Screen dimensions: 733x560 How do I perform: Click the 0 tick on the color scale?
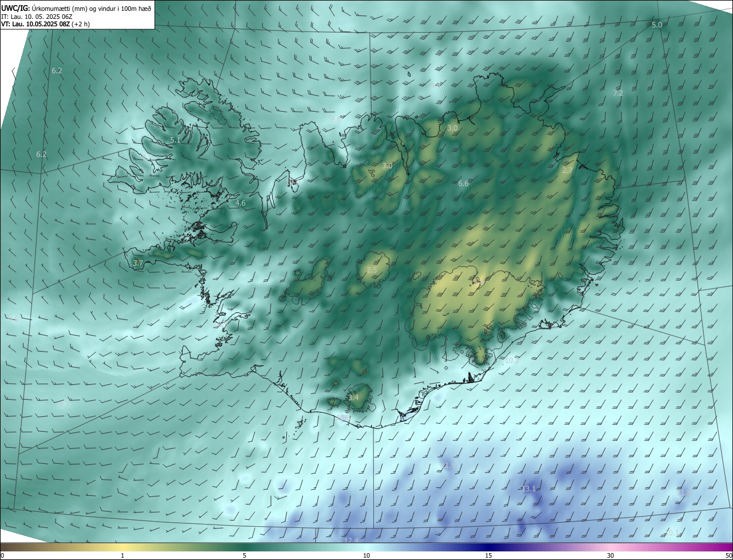(x=2, y=555)
